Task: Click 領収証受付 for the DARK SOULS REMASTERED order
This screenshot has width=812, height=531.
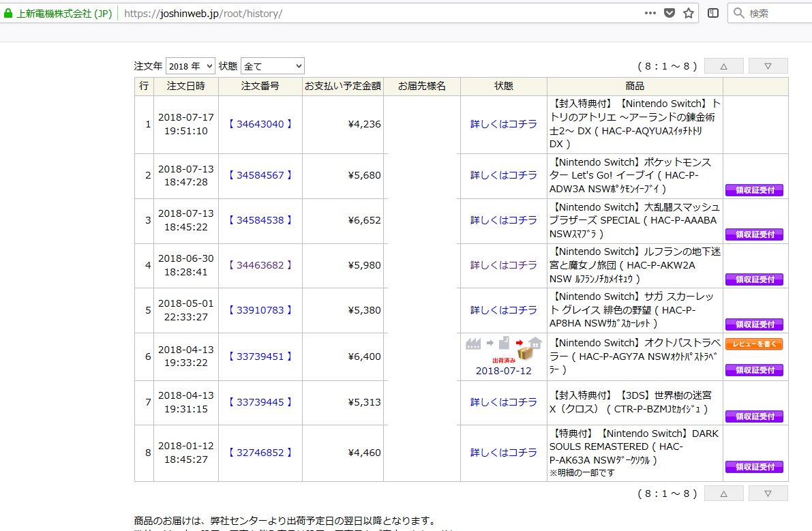Action: [x=755, y=467]
